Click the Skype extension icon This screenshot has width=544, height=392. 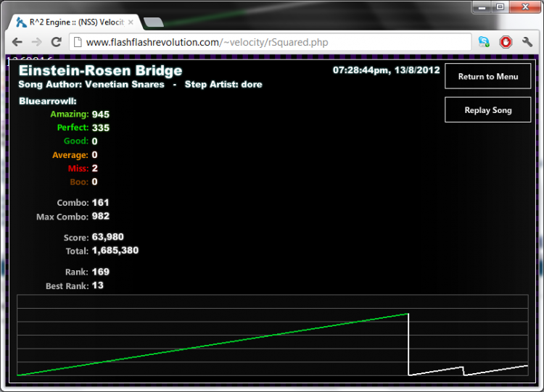(x=484, y=42)
